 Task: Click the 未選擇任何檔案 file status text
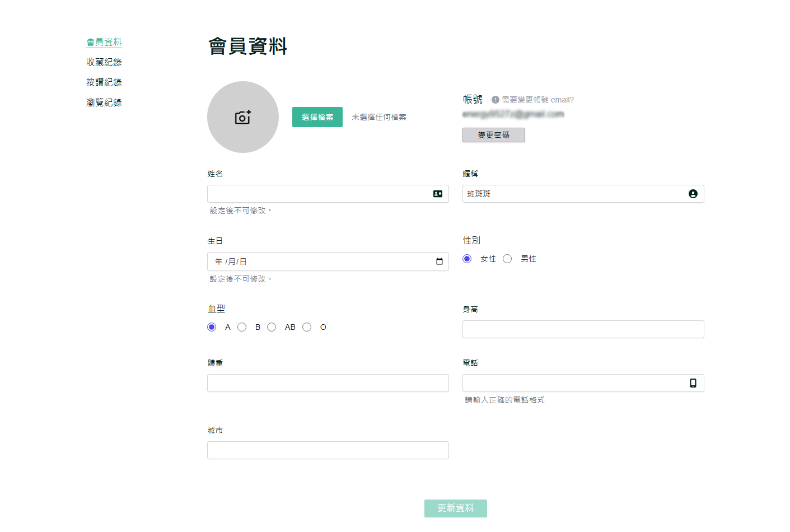[x=379, y=117]
